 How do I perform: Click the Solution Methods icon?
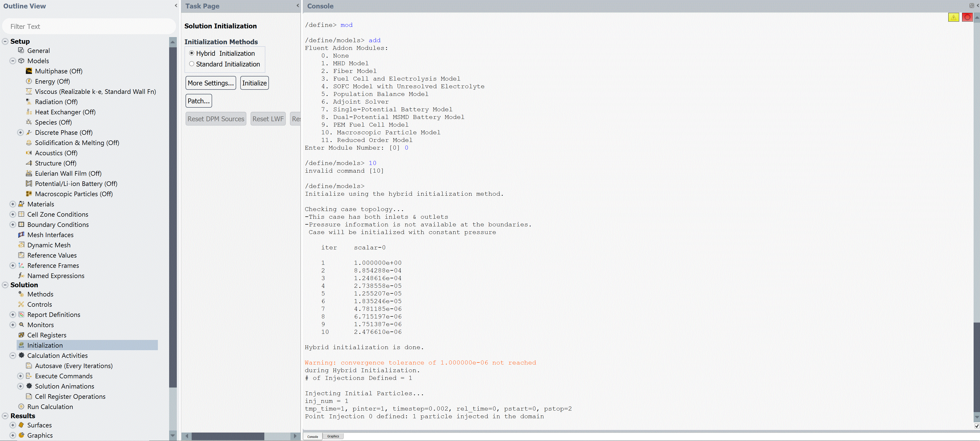click(x=21, y=294)
